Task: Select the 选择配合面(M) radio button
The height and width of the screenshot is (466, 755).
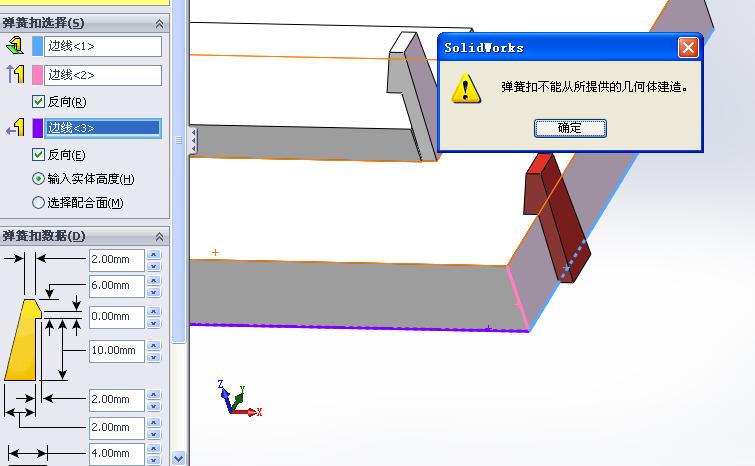Action: pyautogui.click(x=38, y=203)
